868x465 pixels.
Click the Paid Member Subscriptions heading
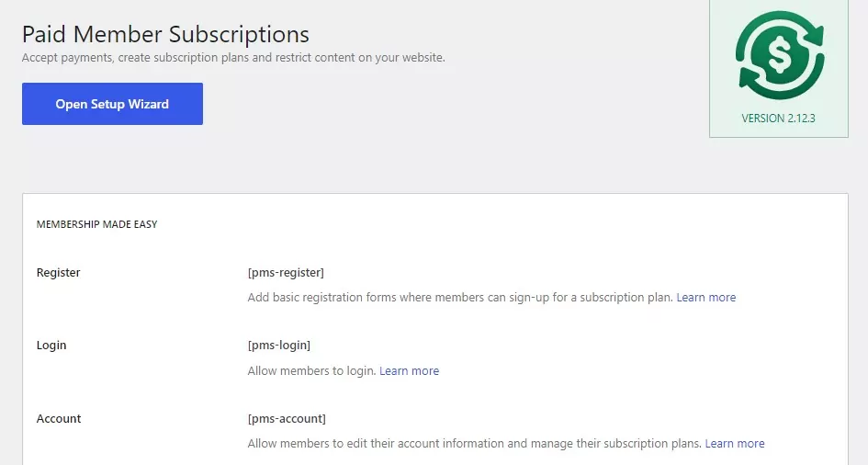click(165, 34)
